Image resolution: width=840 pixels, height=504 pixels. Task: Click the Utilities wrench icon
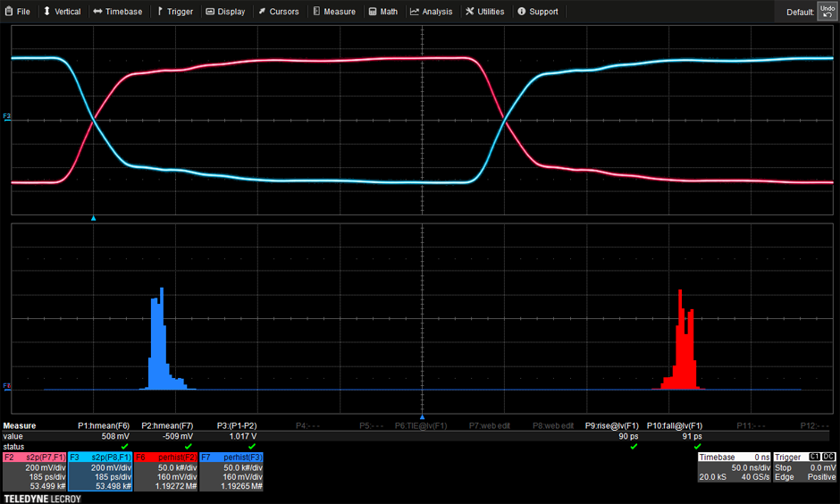click(470, 12)
